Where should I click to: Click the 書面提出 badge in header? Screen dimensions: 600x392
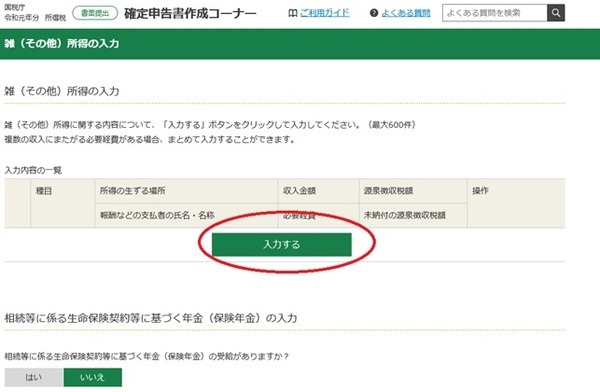[95, 13]
